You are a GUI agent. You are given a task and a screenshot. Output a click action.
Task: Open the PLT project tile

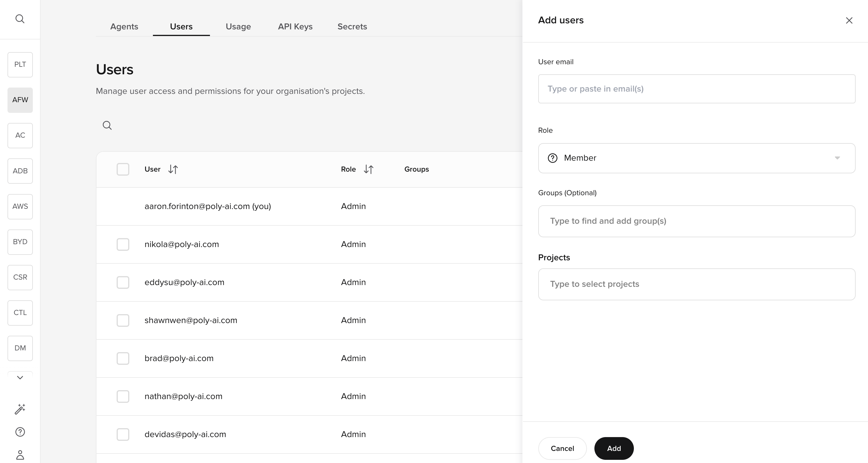coord(20,65)
